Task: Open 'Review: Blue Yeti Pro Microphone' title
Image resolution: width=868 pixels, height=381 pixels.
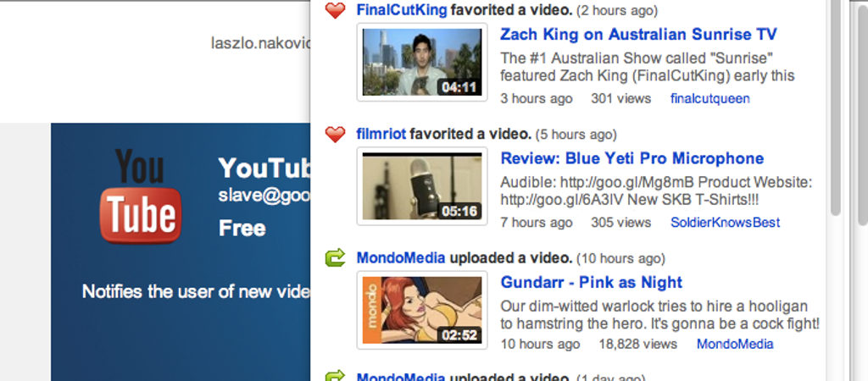Action: (x=632, y=158)
